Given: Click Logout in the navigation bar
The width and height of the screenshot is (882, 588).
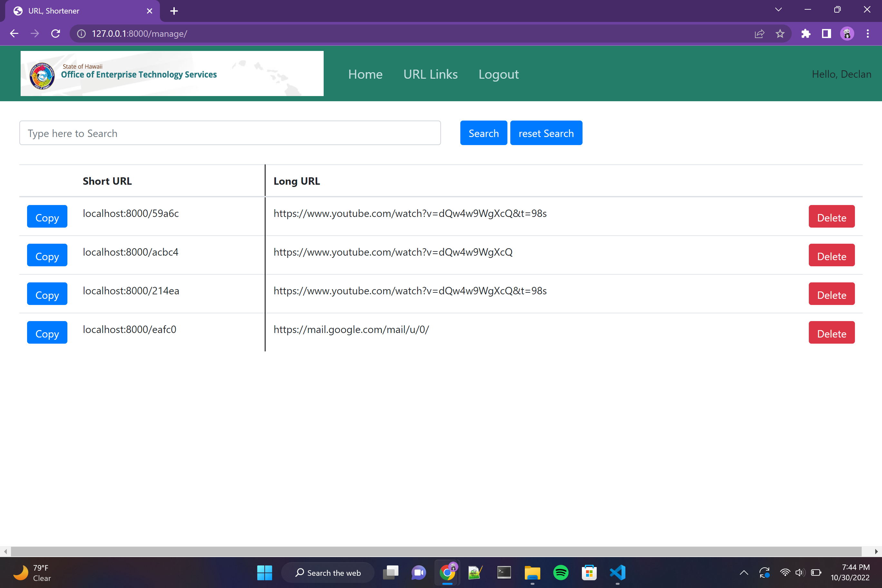Looking at the screenshot, I should tap(498, 74).
